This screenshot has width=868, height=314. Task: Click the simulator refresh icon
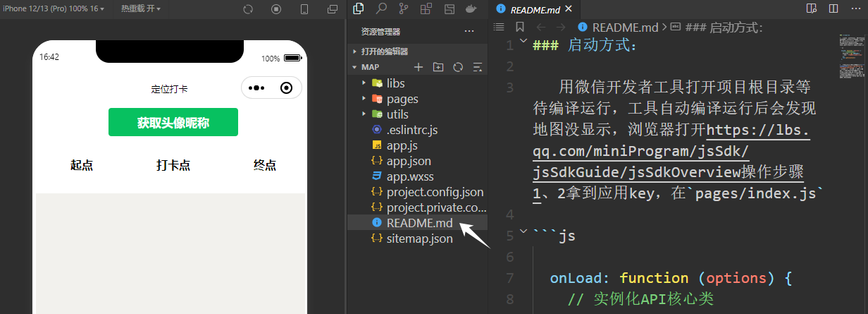click(248, 9)
